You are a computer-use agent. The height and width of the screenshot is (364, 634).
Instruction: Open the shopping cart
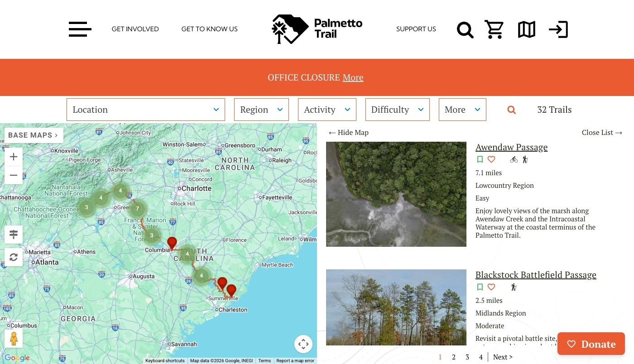[494, 30]
